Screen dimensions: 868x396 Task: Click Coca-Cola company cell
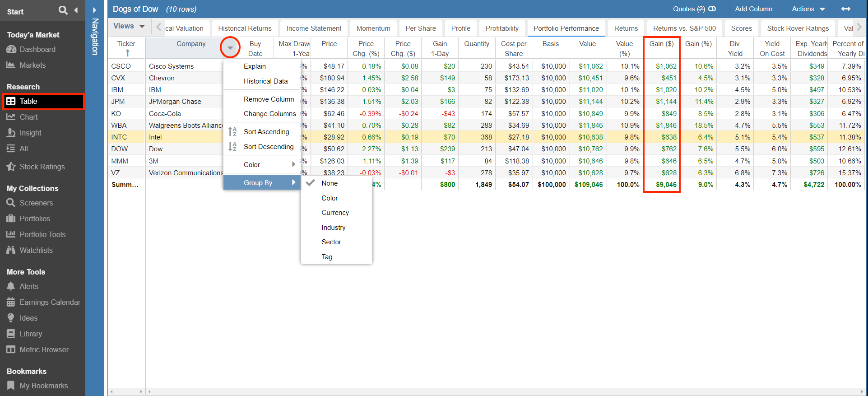tap(185, 114)
